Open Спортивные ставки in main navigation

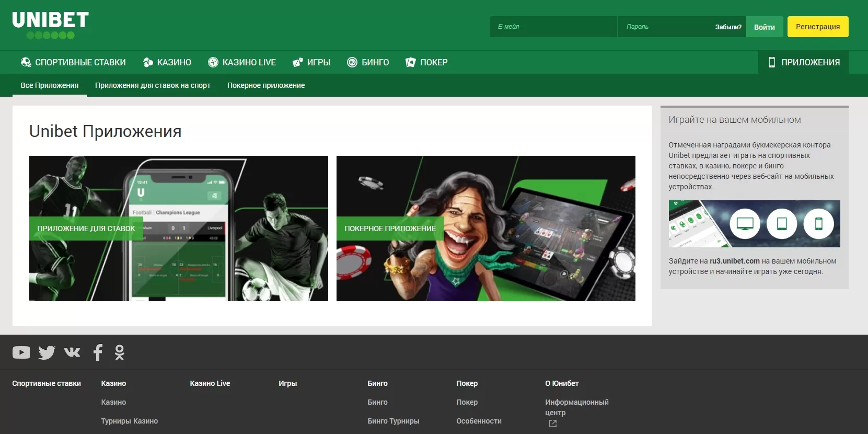click(73, 62)
